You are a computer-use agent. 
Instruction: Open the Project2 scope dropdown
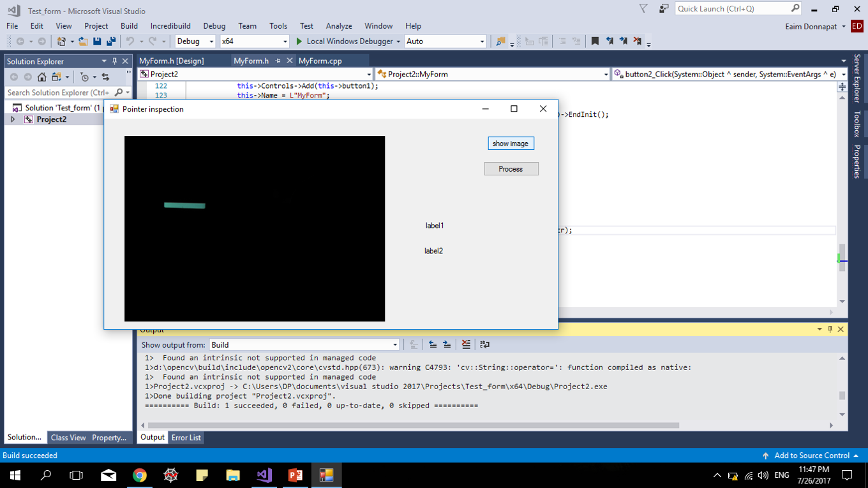pos(255,74)
